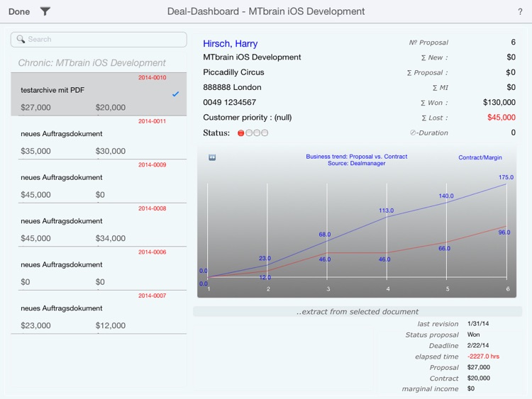The width and height of the screenshot is (532, 399).
Task: Click the 23.0 data point label
Action: [265, 258]
